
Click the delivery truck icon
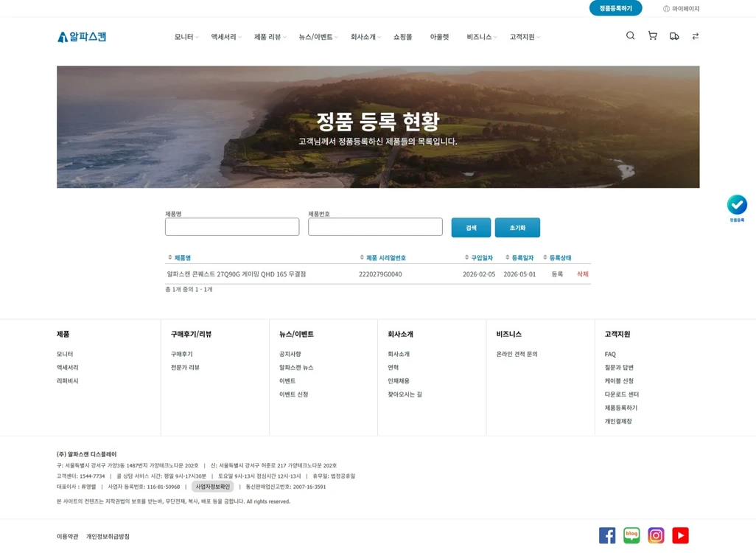(x=674, y=36)
